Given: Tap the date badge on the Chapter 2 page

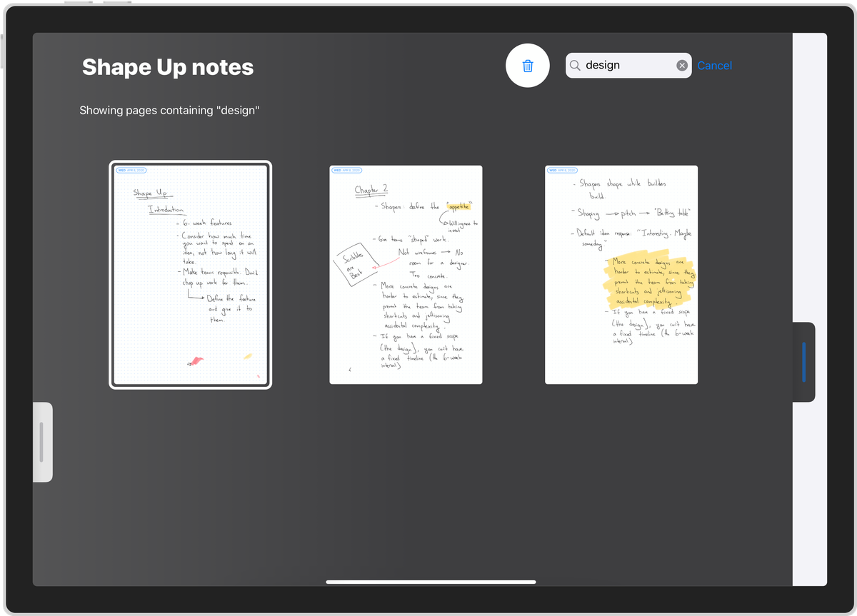Looking at the screenshot, I should pos(346,171).
